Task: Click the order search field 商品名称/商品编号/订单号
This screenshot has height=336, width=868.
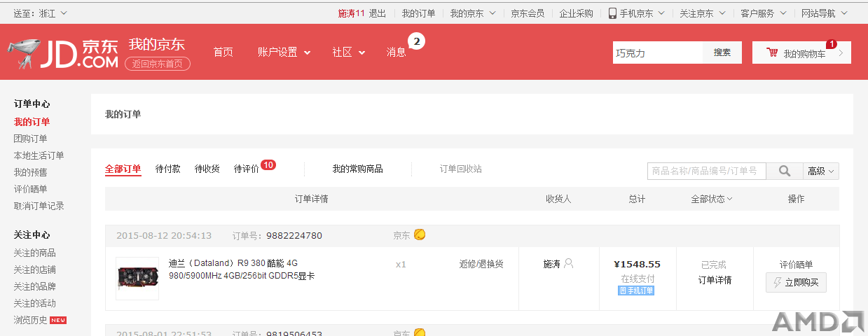Action: pyautogui.click(x=707, y=171)
